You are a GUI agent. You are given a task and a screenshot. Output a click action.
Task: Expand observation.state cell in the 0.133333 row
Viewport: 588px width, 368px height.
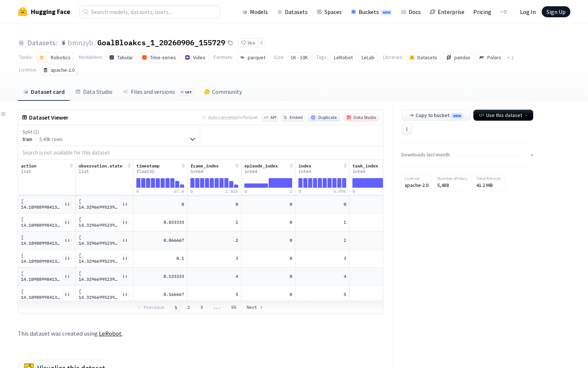125,276
